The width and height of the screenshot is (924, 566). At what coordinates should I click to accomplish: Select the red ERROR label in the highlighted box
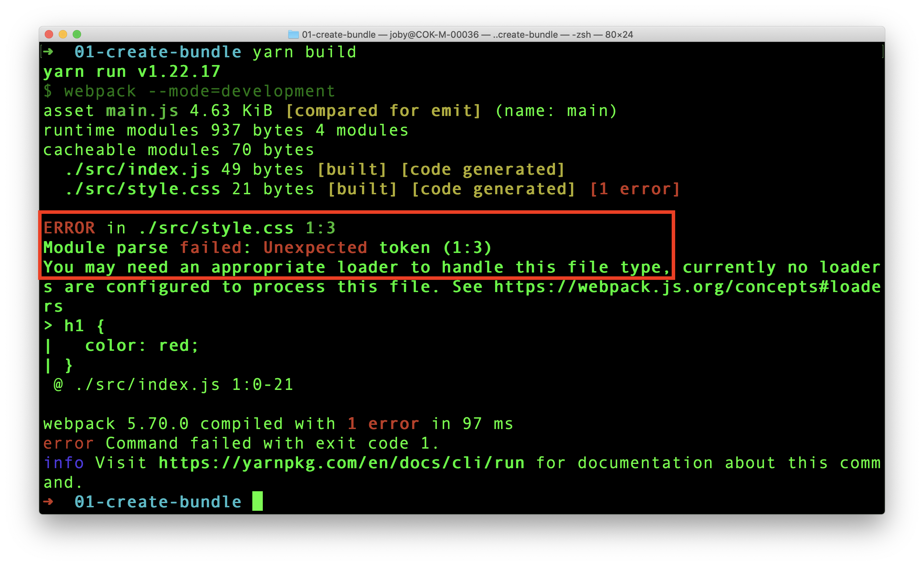tap(69, 227)
